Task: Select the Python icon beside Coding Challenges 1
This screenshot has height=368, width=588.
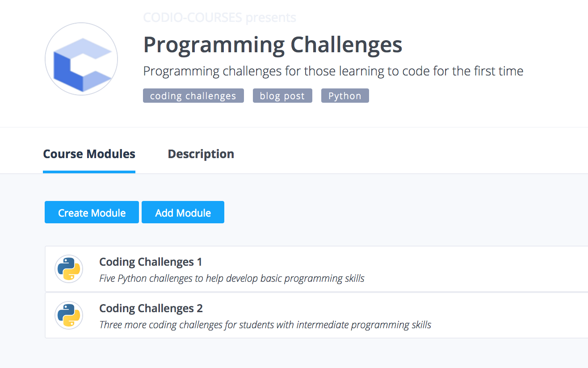Action: point(69,269)
